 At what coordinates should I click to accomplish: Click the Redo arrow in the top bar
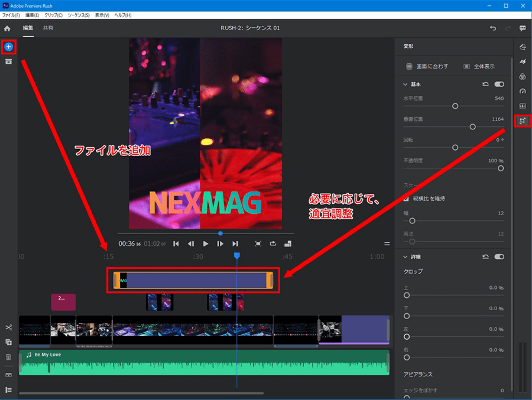pyautogui.click(x=508, y=28)
